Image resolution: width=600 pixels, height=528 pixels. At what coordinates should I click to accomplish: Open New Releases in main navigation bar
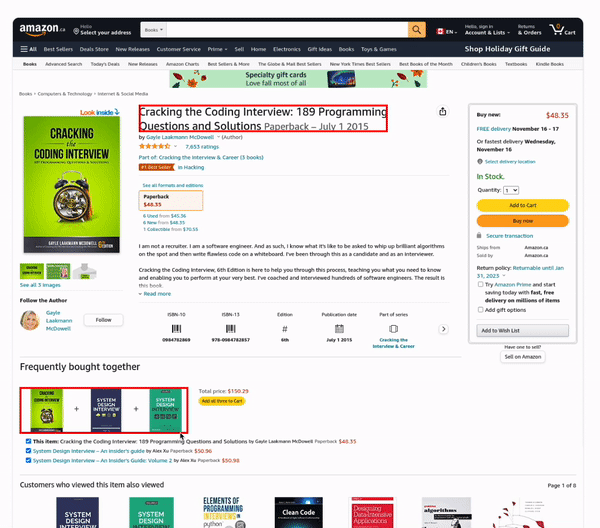click(x=132, y=49)
